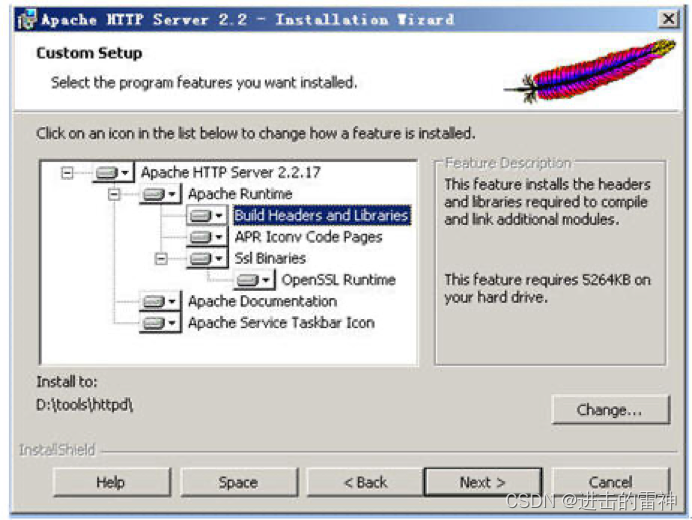Select OpenSSL Runtime feature label
This screenshot has width=692, height=520.
click(x=338, y=280)
